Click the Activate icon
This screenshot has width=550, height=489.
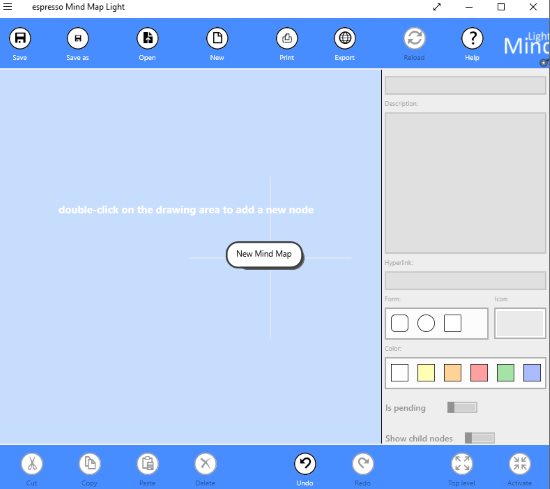click(x=520, y=464)
